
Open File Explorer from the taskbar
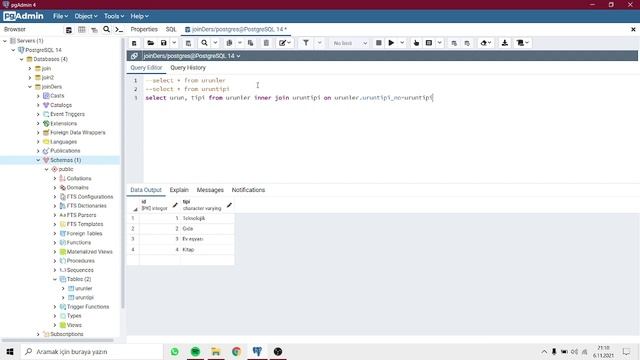216,351
